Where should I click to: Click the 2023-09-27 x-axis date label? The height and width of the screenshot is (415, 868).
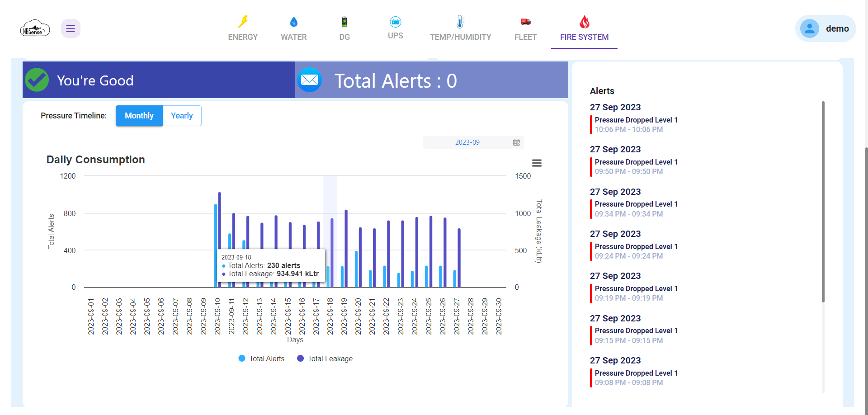click(x=457, y=316)
